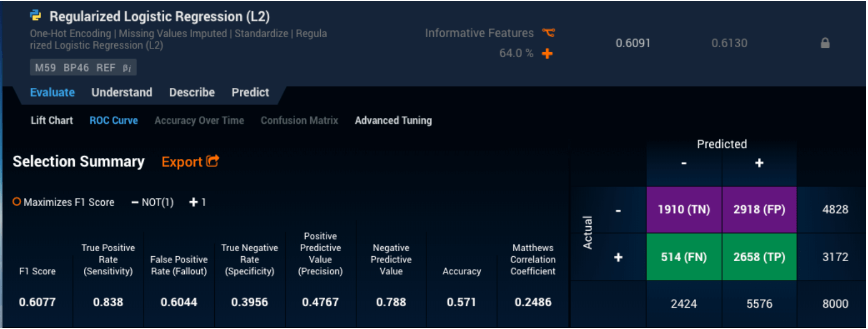
Task: Click the purple 2918 (FP) cell
Action: click(759, 210)
